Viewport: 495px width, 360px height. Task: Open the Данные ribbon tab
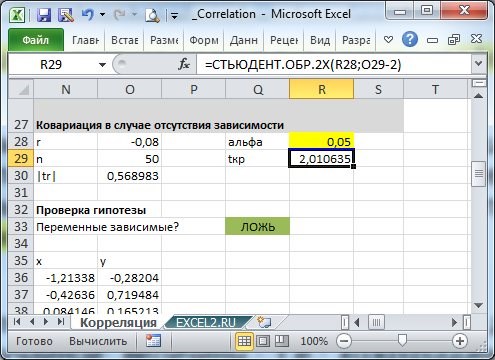(x=244, y=40)
